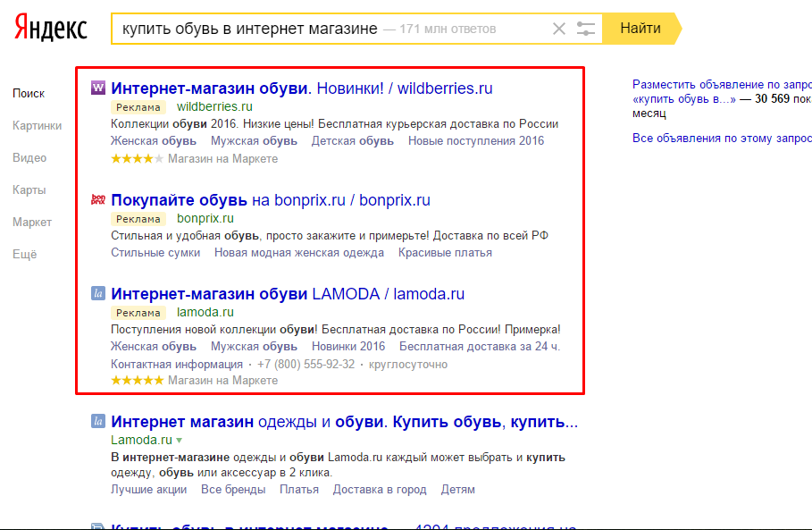The image size is (812, 530).
Task: Click the круглосуточно text in Lamoda ad
Action: tap(408, 365)
